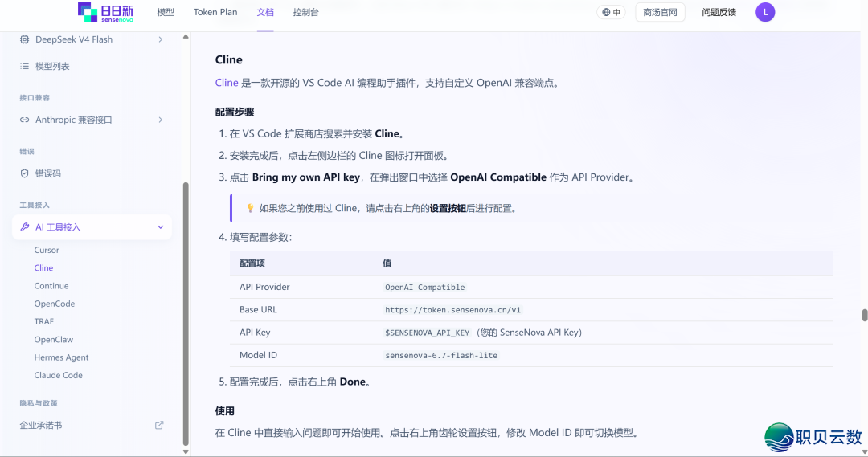Click the API Provider table cell
The image size is (868, 457).
(264, 287)
